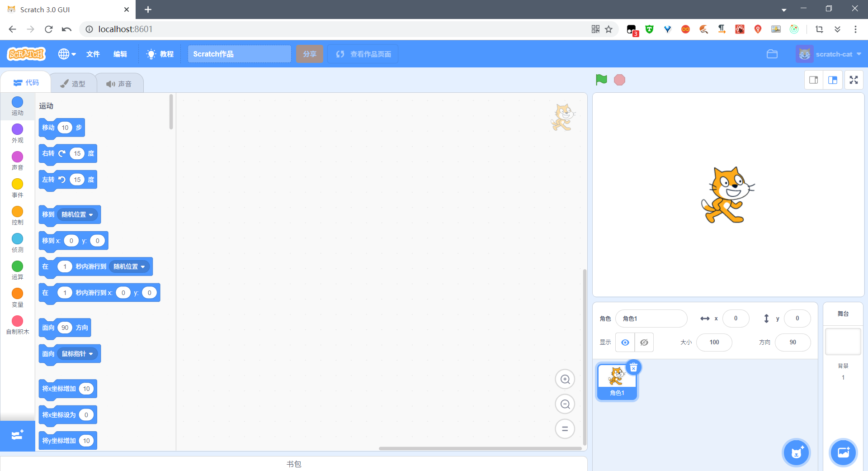Click the 将x坐标设为 0 block
The image size is (868, 471).
tap(59, 415)
